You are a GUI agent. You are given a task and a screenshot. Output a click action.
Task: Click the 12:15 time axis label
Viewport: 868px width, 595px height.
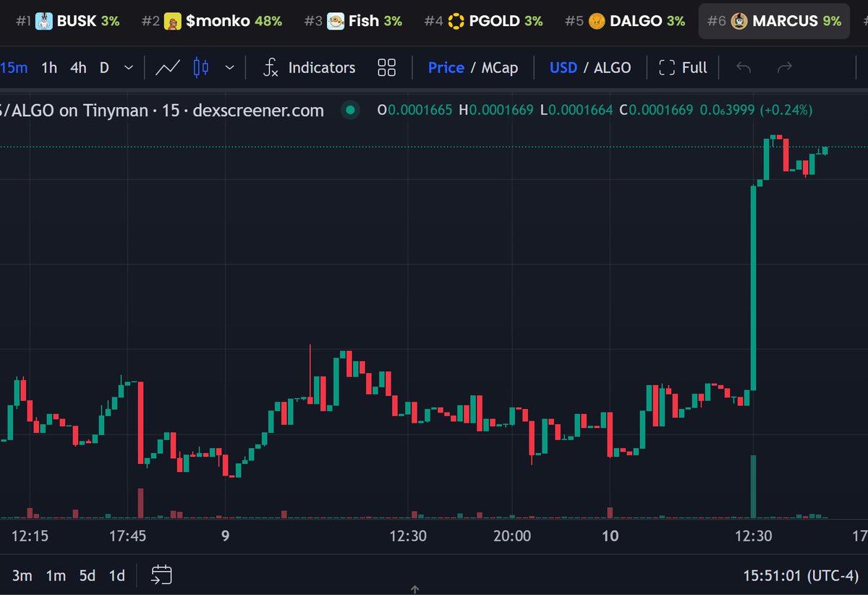coord(31,536)
